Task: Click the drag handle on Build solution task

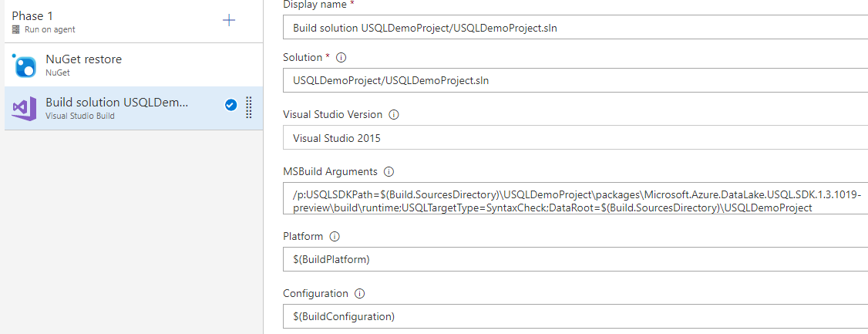Action: [248, 107]
